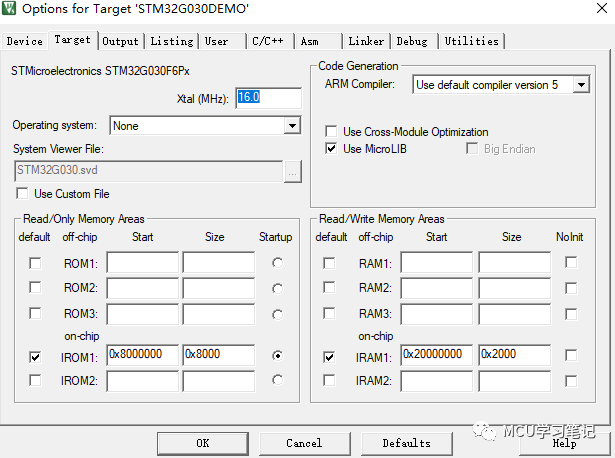The image size is (615, 458).
Task: Confirm with the OK button
Action: (x=203, y=443)
